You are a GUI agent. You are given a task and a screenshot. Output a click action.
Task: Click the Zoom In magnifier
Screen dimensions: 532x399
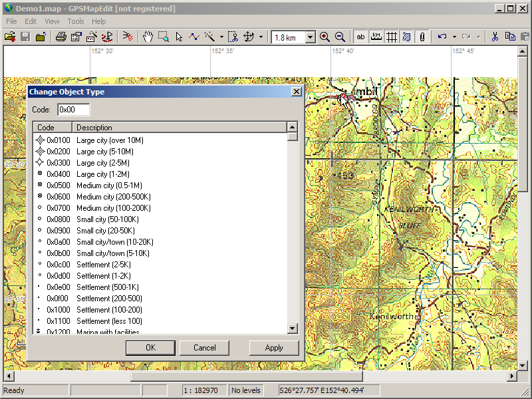click(x=325, y=37)
